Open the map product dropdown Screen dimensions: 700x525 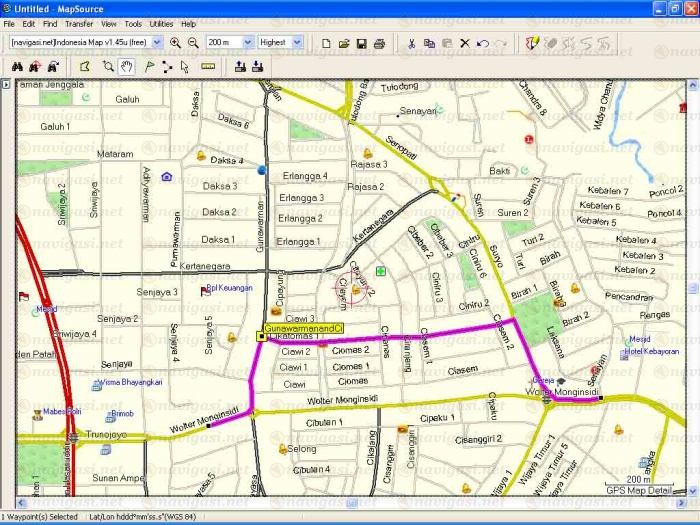point(158,43)
